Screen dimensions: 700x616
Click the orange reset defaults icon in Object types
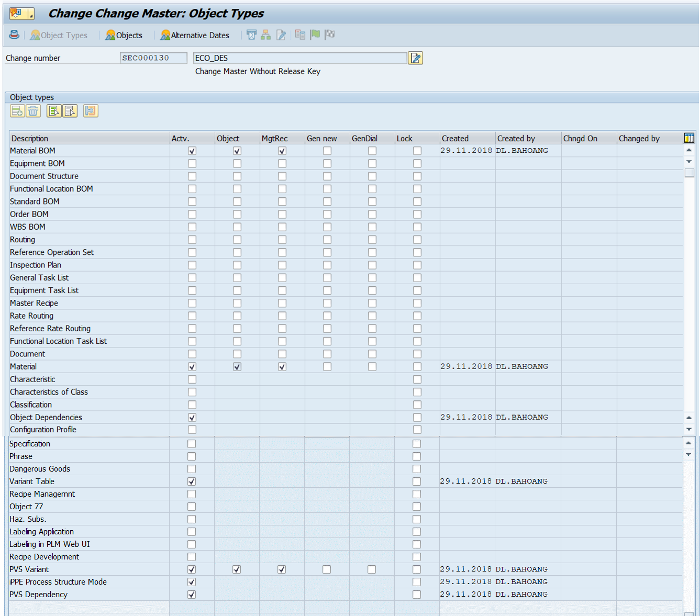(x=91, y=111)
